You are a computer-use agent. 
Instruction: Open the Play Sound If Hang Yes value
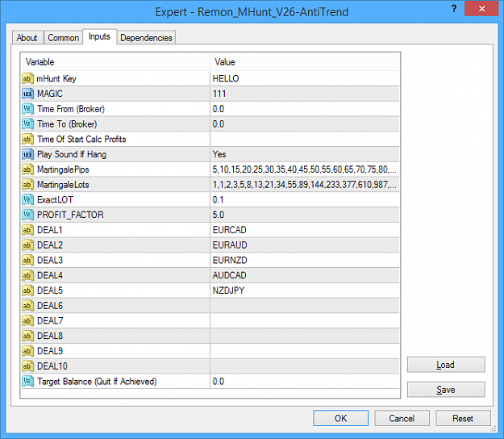(x=305, y=154)
